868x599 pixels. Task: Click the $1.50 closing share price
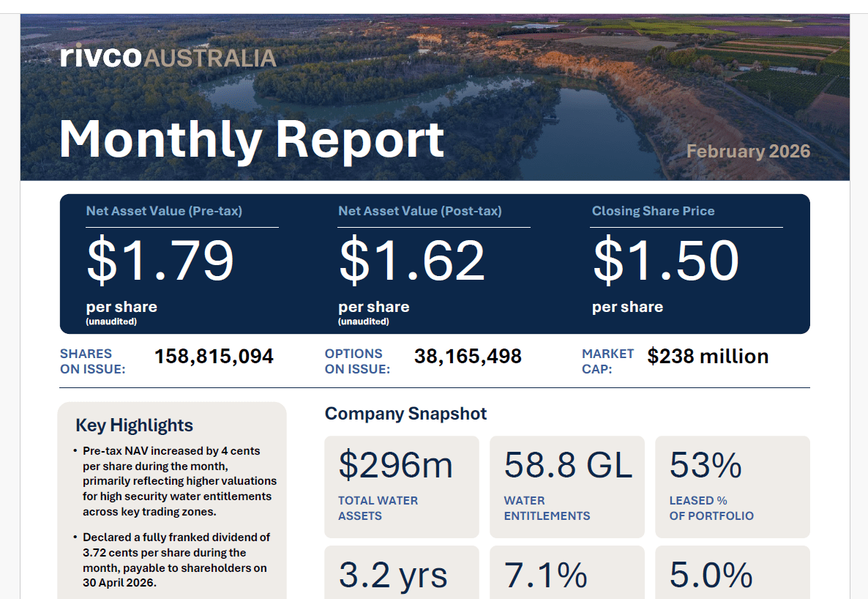pyautogui.click(x=666, y=261)
